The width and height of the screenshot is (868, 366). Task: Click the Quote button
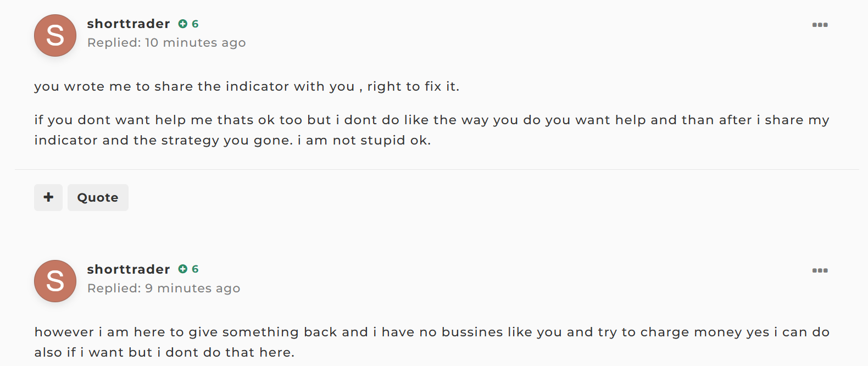click(98, 197)
